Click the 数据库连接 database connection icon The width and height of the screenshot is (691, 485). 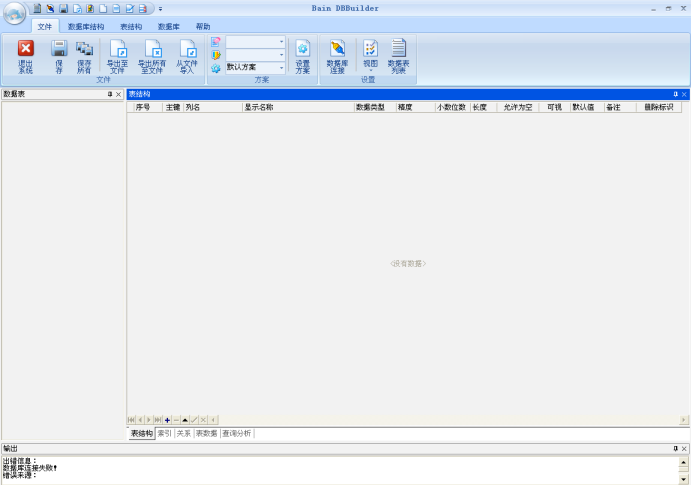(x=337, y=49)
